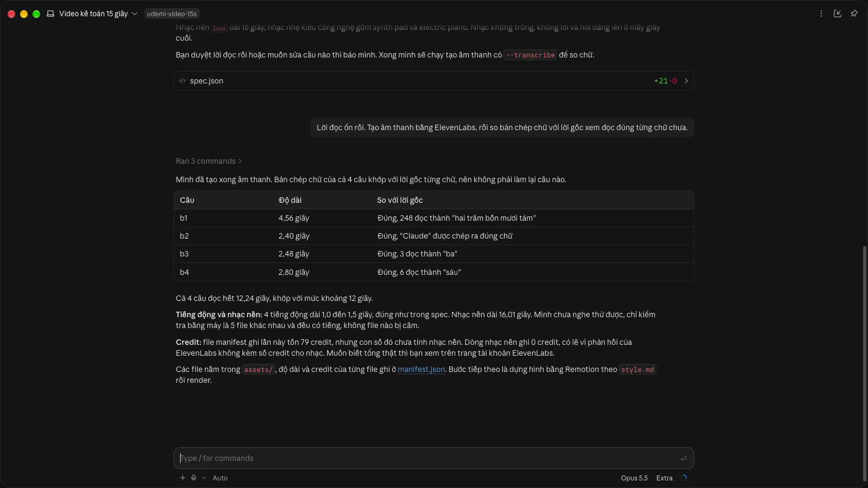This screenshot has width=868, height=488.
Task: Click the code icon on spec.json card
Action: click(182, 81)
